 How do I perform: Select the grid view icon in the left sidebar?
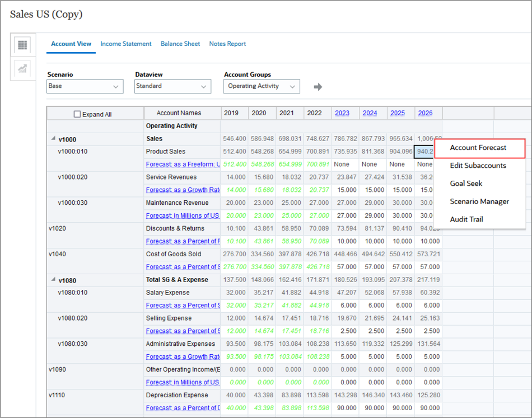[x=22, y=45]
